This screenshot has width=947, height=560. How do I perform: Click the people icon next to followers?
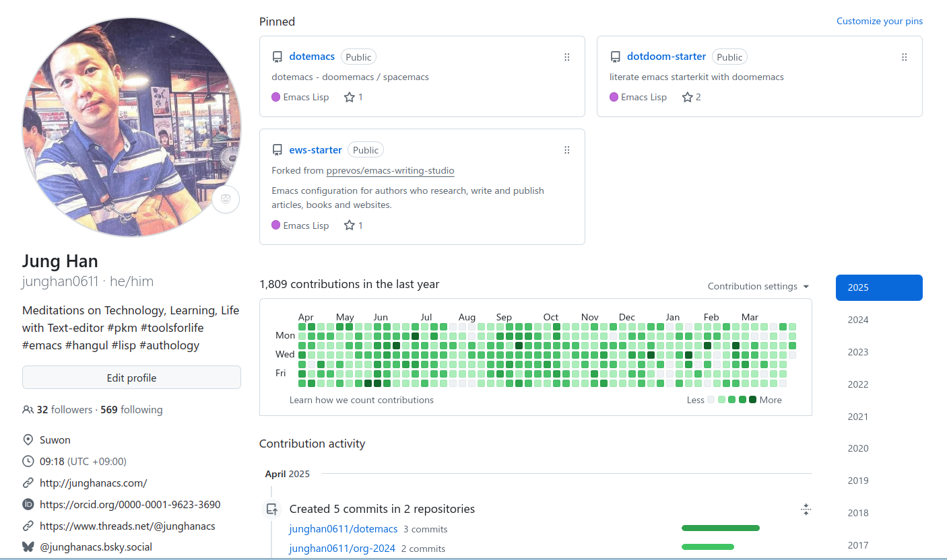(x=28, y=409)
